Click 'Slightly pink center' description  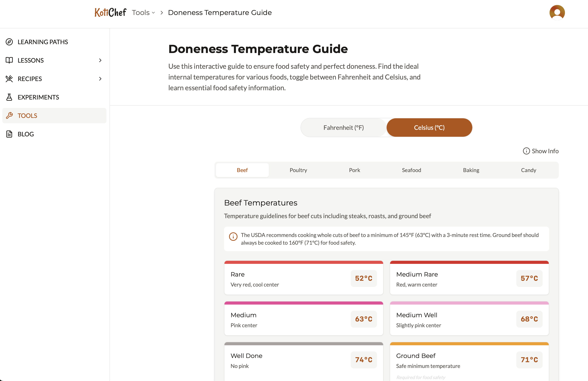pyautogui.click(x=419, y=326)
